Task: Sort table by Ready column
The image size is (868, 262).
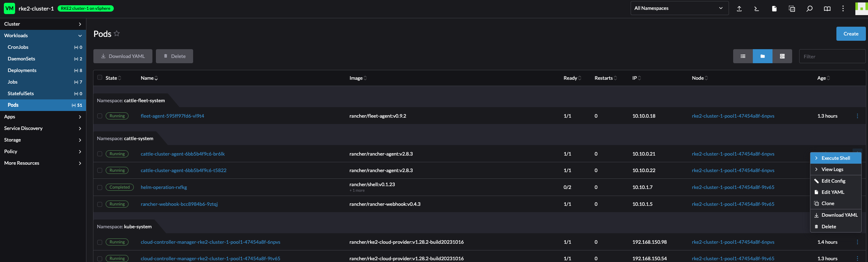Action: [572, 78]
